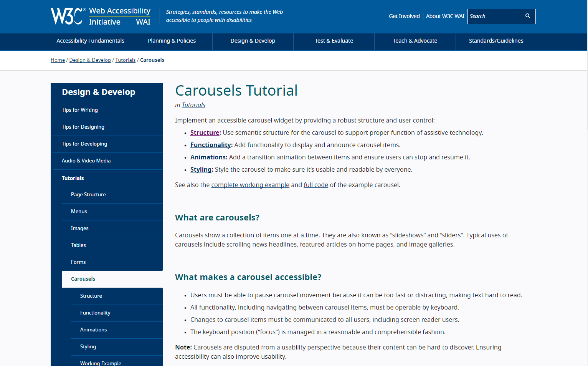Screen dimensions: 588x366
Task: Click the Styling link in the list
Action: [201, 169]
